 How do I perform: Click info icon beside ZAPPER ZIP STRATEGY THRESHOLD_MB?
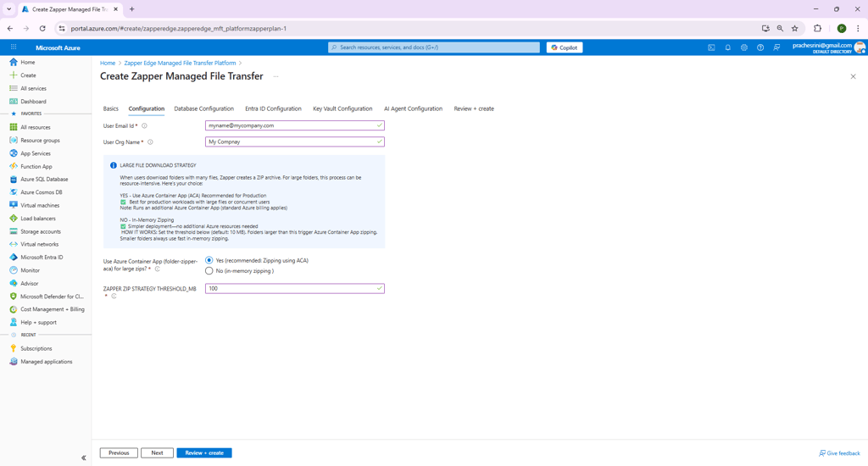point(114,296)
